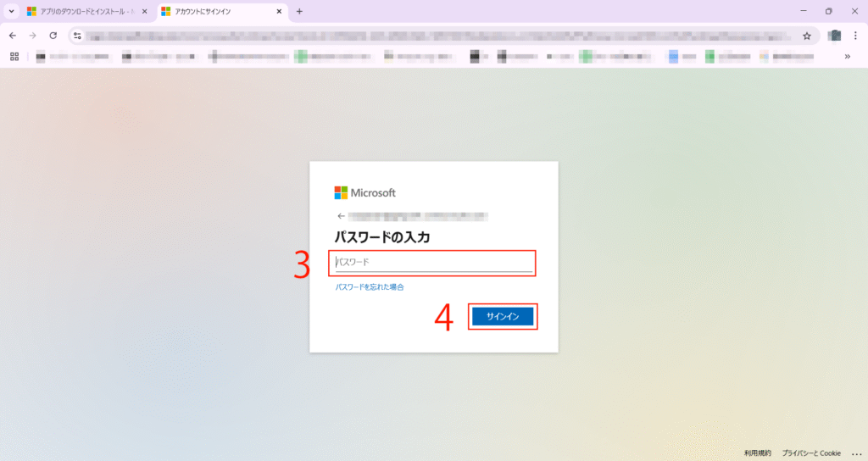Click the パスワード input field
Image resolution: width=868 pixels, height=461 pixels.
click(433, 263)
